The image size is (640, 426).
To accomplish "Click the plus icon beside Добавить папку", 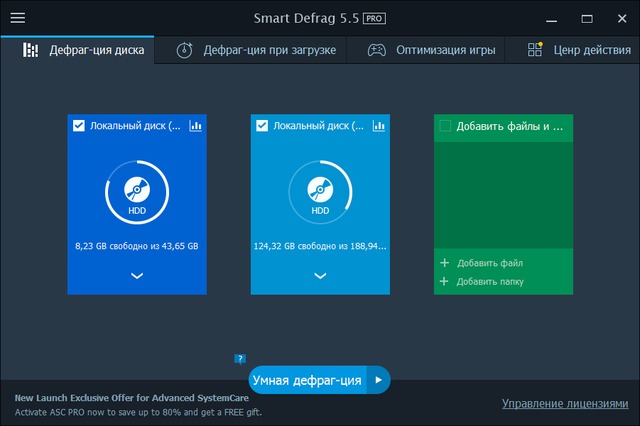I will pyautogui.click(x=444, y=282).
